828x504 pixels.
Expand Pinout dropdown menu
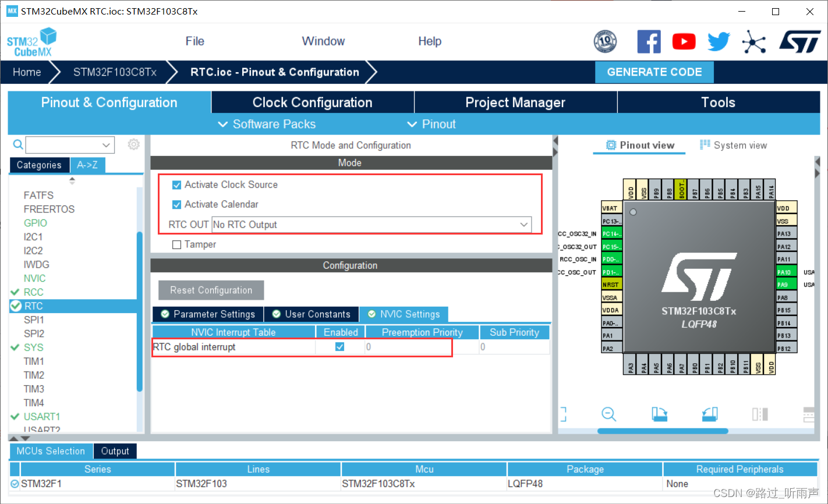431,124
